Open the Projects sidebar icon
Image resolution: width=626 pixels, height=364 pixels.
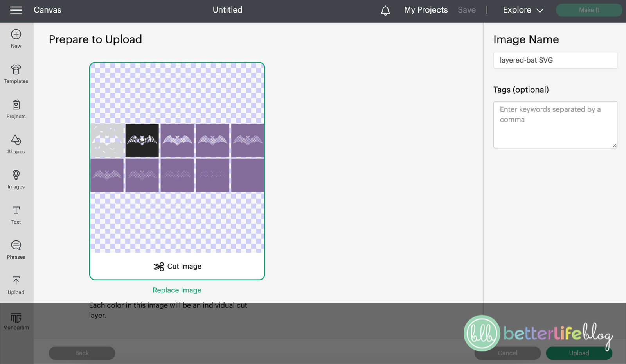[x=16, y=105]
